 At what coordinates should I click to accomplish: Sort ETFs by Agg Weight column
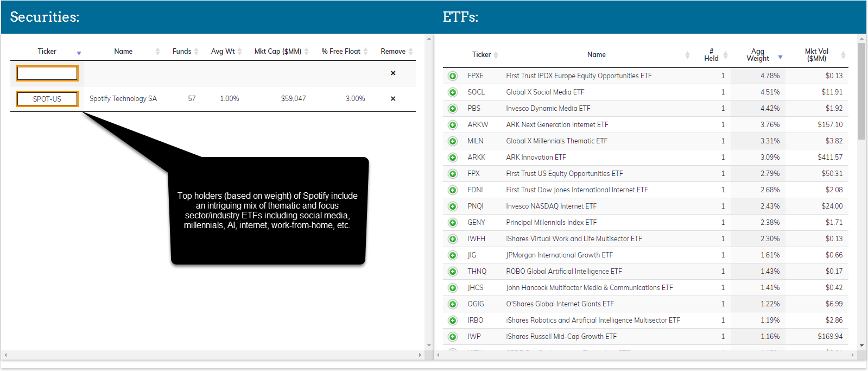[758, 55]
